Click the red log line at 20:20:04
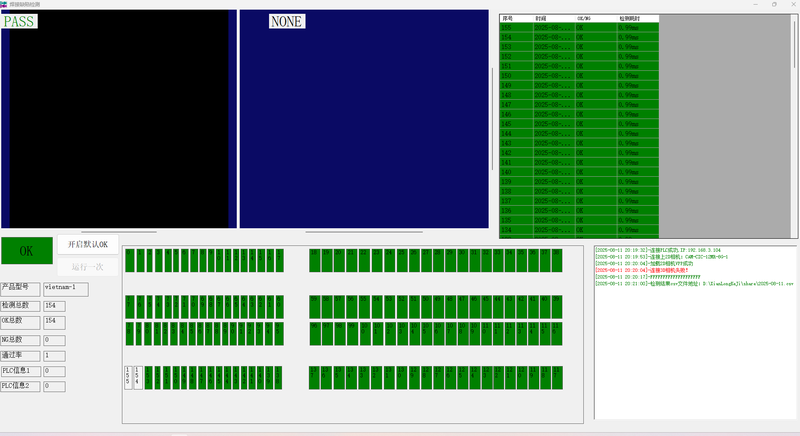Screen dimensions: 800x436 (x=642, y=270)
